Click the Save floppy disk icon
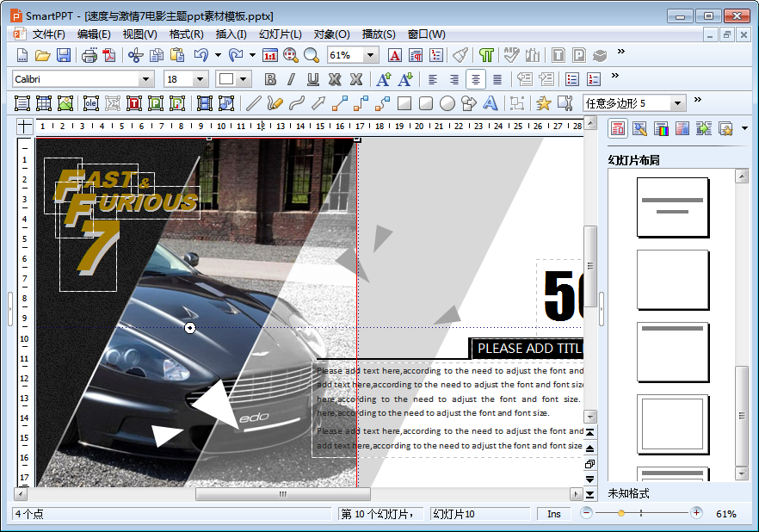 click(64, 55)
